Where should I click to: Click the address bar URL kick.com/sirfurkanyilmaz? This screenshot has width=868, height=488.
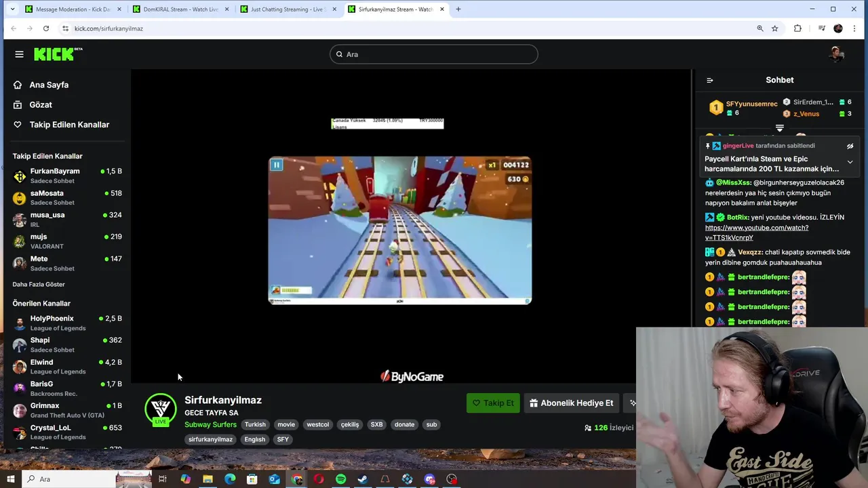108,28
